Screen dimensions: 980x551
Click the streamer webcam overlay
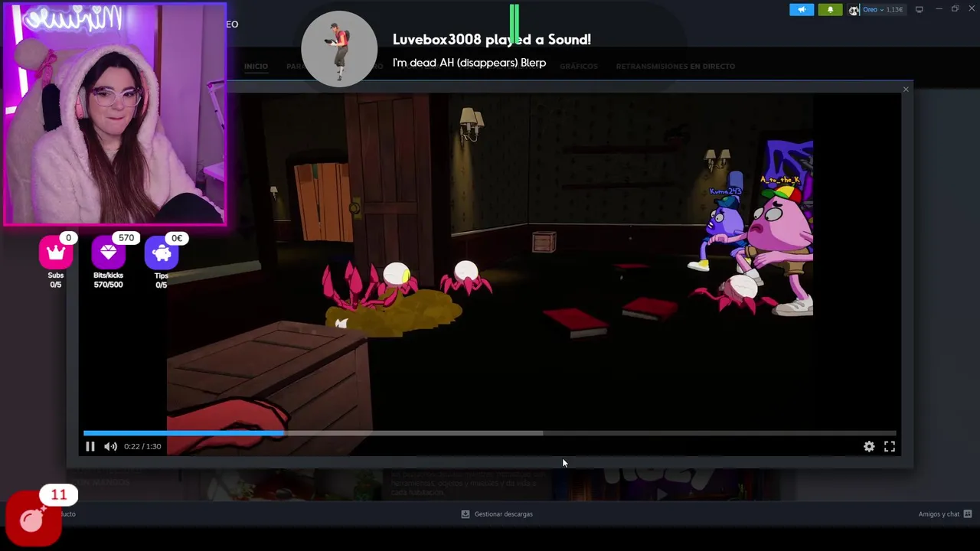coord(115,114)
